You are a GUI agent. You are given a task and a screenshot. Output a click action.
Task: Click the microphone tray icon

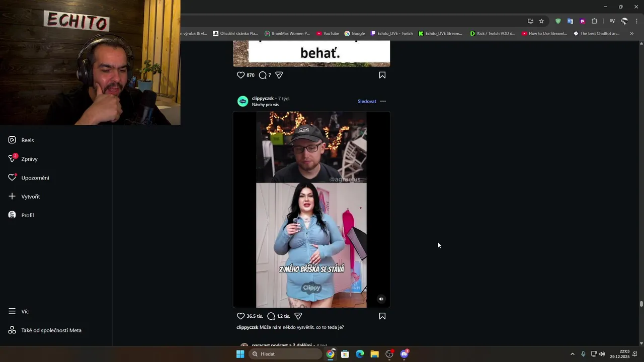[x=583, y=354]
